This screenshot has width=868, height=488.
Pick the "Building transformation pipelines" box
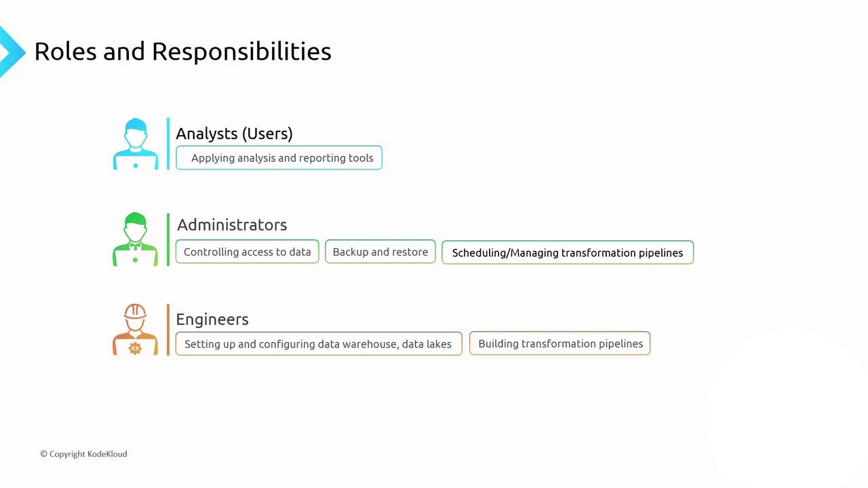tap(560, 344)
